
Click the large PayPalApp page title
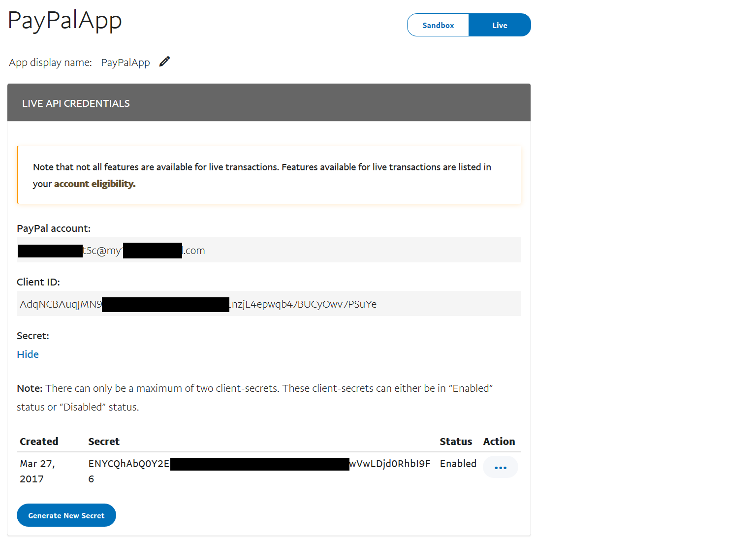point(64,21)
